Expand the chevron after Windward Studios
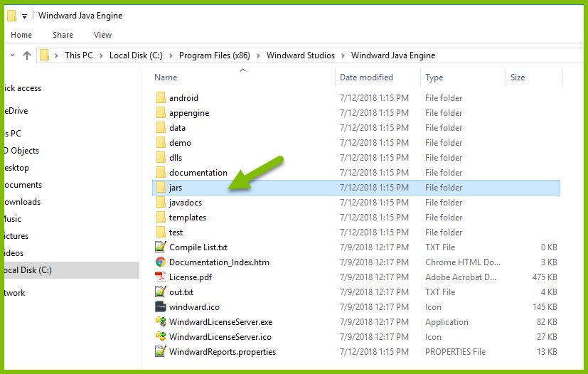This screenshot has height=374, width=588. (343, 55)
